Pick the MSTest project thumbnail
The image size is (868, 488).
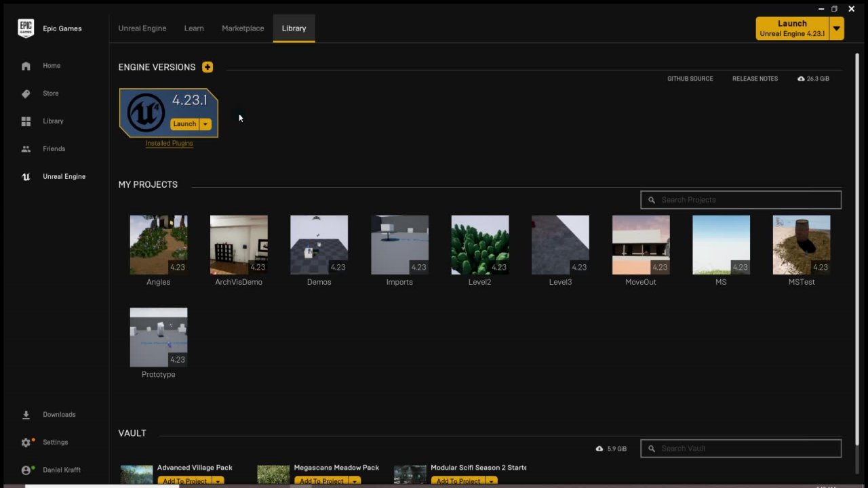coord(802,245)
